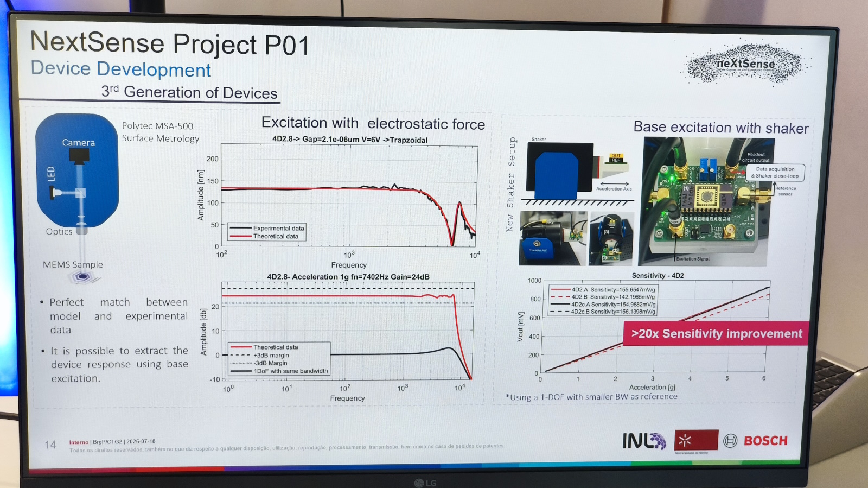Viewport: 868px width, 488px height.
Task: Click the red Universidade do Minho logo
Action: tap(695, 440)
